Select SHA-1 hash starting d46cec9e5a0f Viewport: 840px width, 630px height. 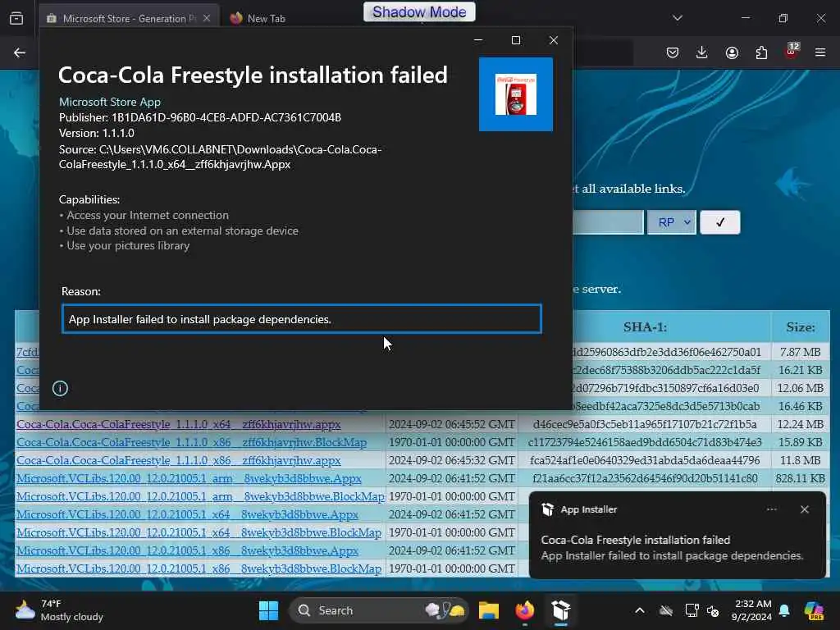pos(645,424)
